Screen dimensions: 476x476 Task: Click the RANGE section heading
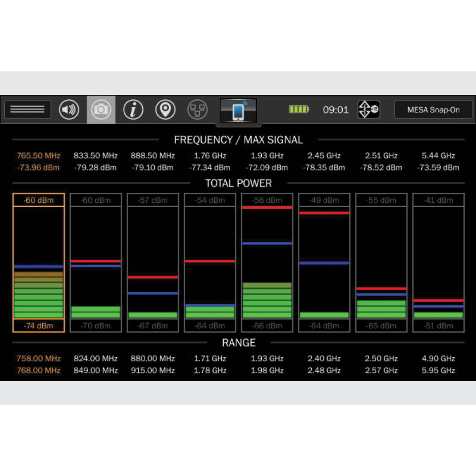pyautogui.click(x=239, y=343)
